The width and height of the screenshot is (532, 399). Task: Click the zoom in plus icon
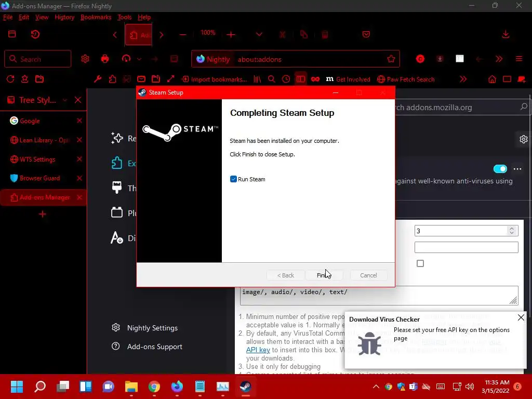pyautogui.click(x=231, y=34)
